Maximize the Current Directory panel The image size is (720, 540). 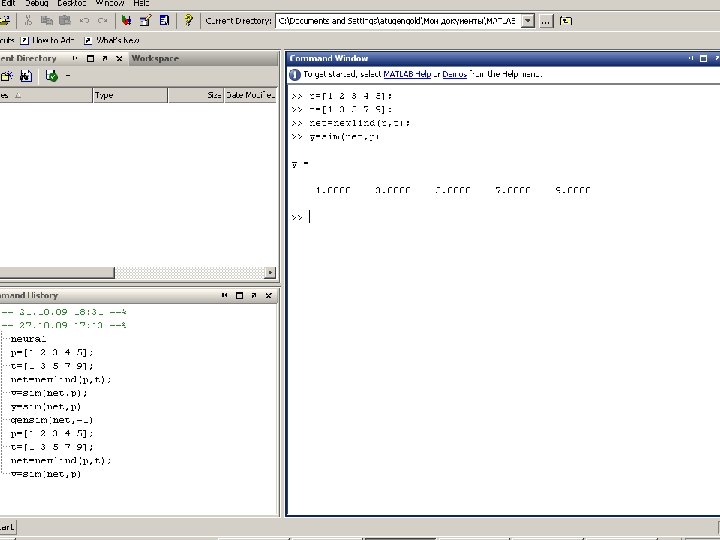[90, 58]
